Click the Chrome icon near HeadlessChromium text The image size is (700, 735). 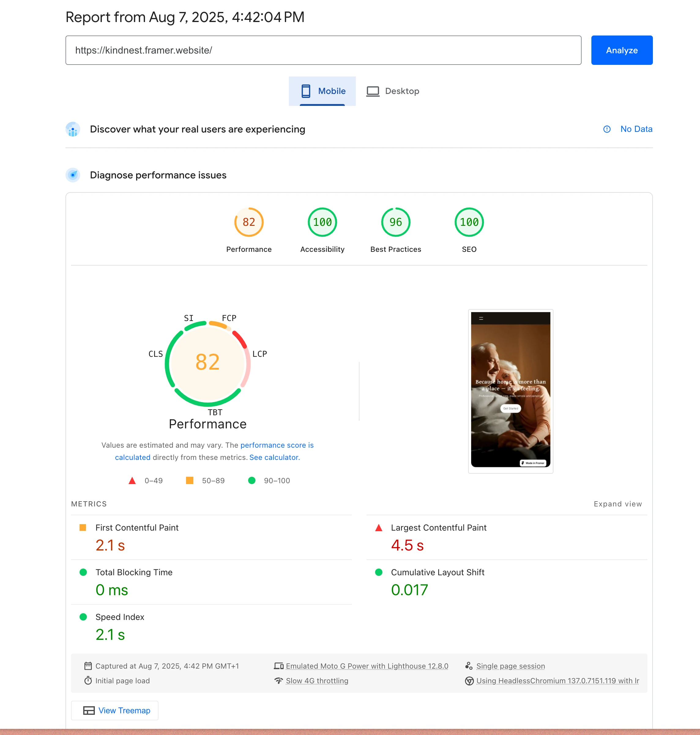click(469, 681)
